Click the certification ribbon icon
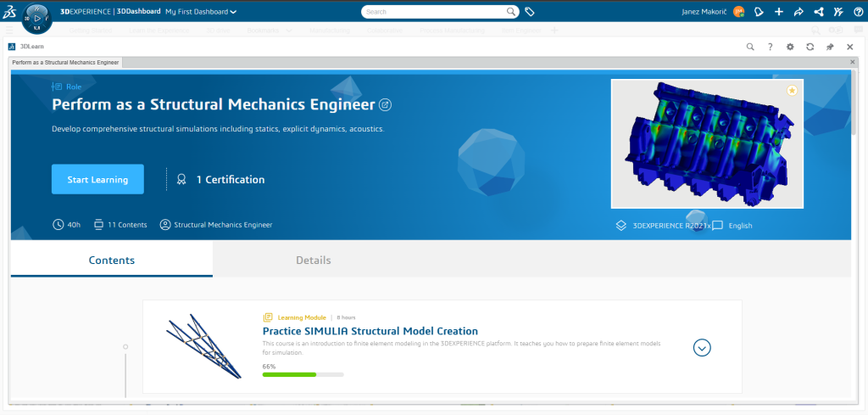The height and width of the screenshot is (415, 868). (x=181, y=180)
